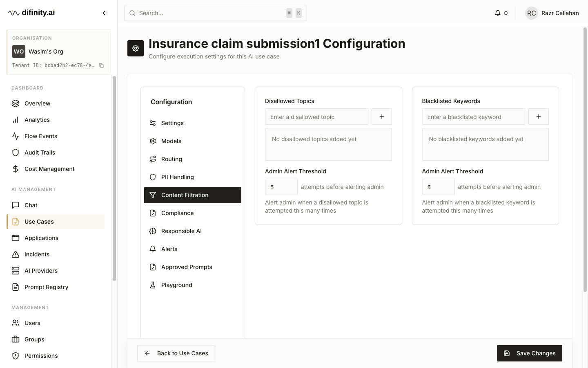
Task: Open the PII Handling section
Action: (193, 177)
